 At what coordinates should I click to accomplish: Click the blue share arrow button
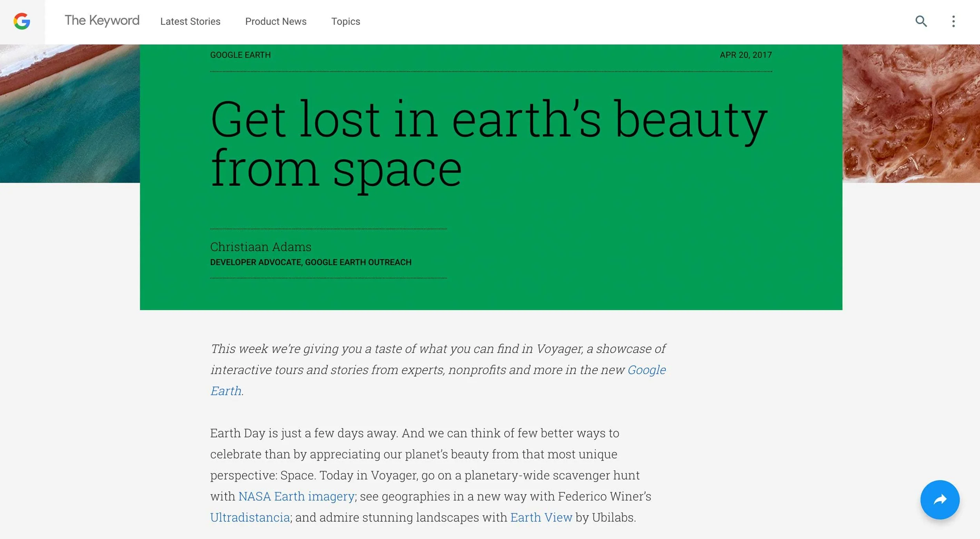[940, 499]
